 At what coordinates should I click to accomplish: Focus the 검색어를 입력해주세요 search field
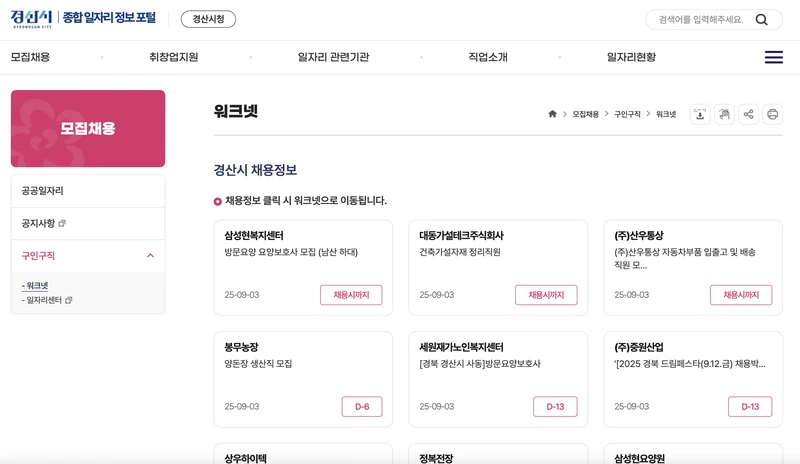701,19
